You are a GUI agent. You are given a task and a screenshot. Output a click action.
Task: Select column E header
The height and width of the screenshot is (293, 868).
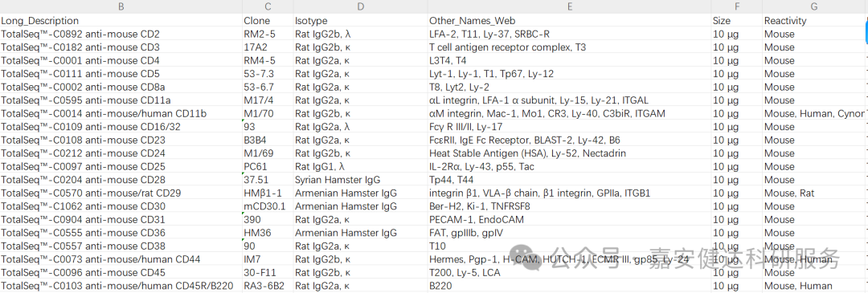[x=569, y=6]
